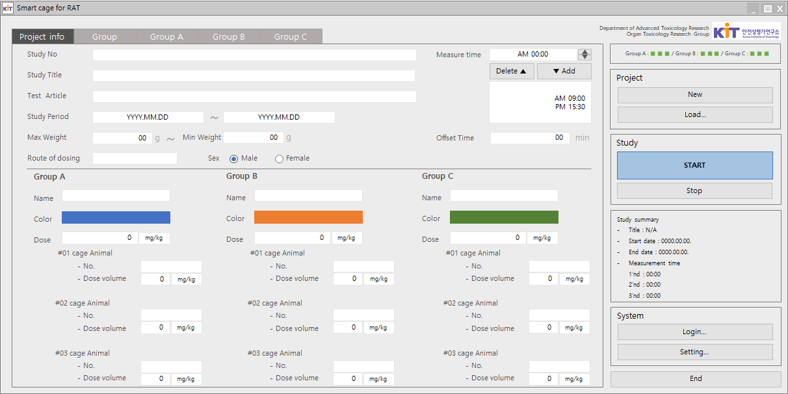Screen dimensions: 788x394
Task: Click Group A #01 cage No. field
Action: [x=171, y=267]
